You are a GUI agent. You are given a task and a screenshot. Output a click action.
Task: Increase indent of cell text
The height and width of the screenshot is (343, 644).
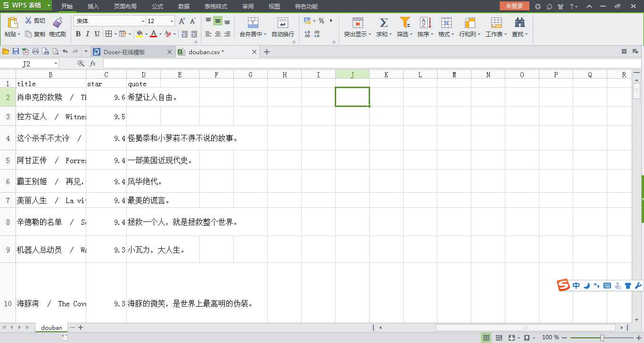coord(194,34)
